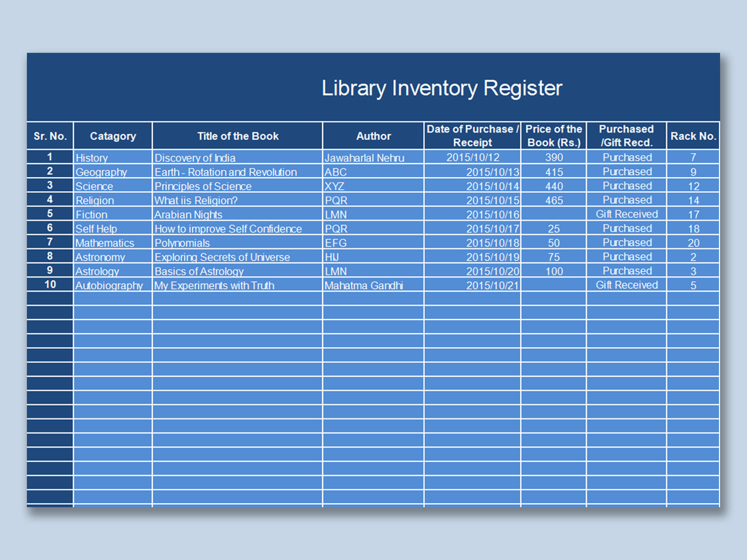Select Gift Received in the Autobiography row

point(626,285)
